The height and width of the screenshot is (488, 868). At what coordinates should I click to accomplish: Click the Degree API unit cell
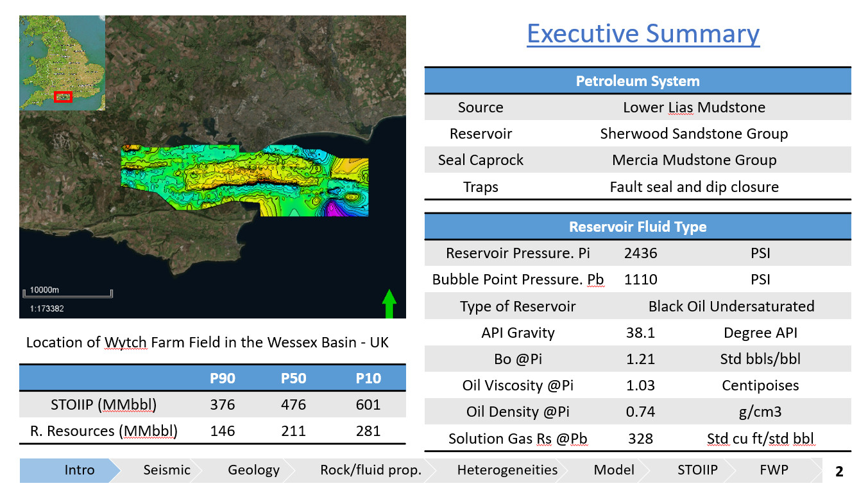(760, 333)
